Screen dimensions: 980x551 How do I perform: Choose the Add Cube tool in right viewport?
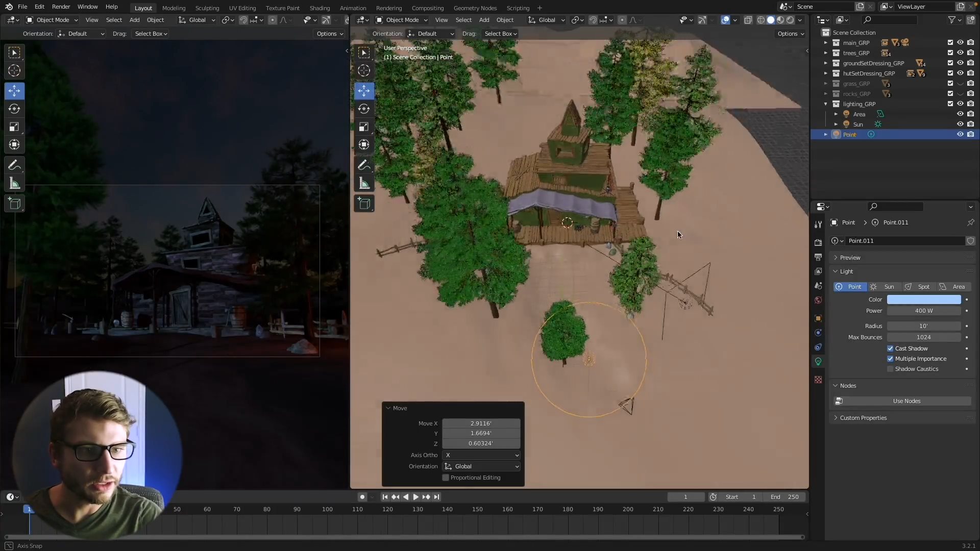[x=364, y=204]
